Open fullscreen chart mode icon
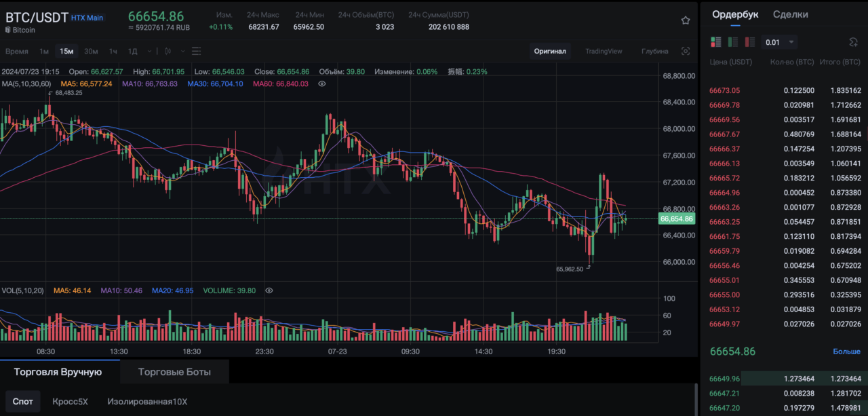The height and width of the screenshot is (416, 868). tap(686, 52)
